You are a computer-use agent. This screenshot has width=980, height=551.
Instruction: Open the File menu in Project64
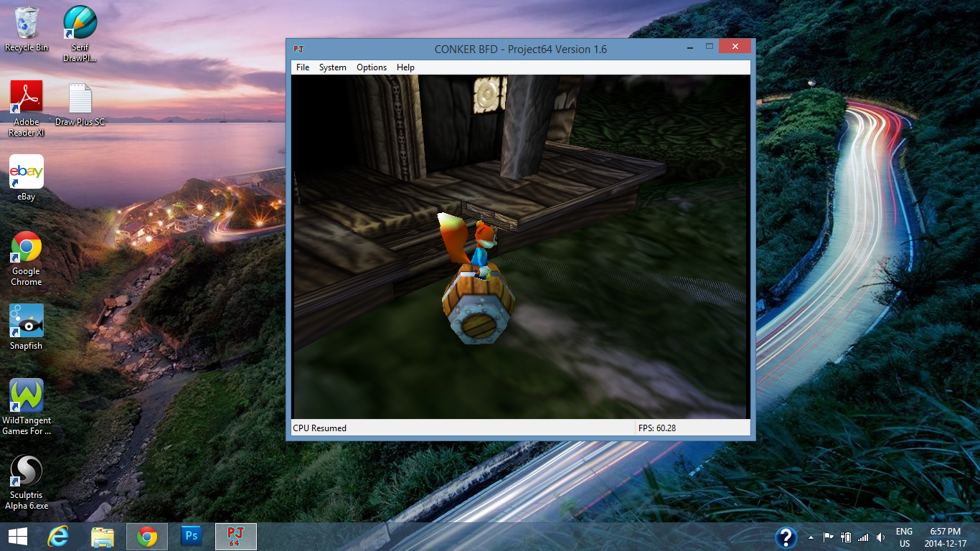pyautogui.click(x=303, y=67)
